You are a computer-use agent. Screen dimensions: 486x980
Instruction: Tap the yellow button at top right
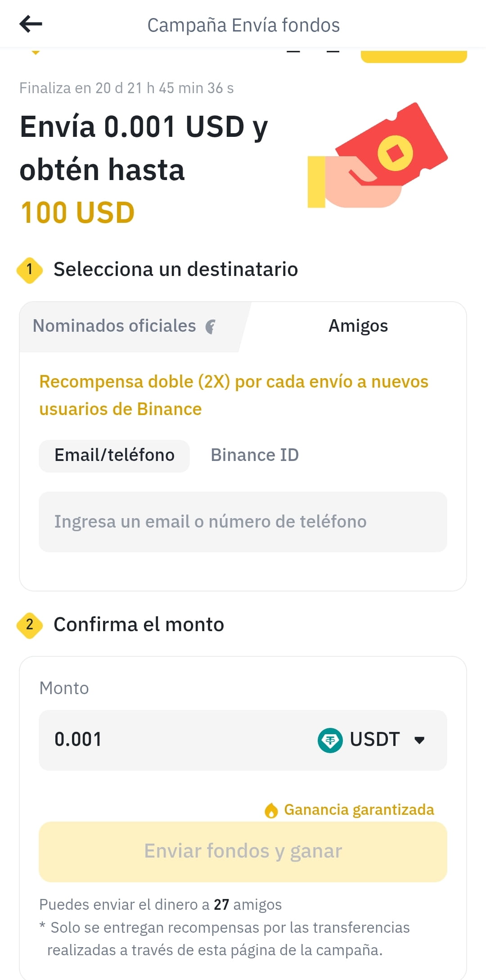point(414,56)
